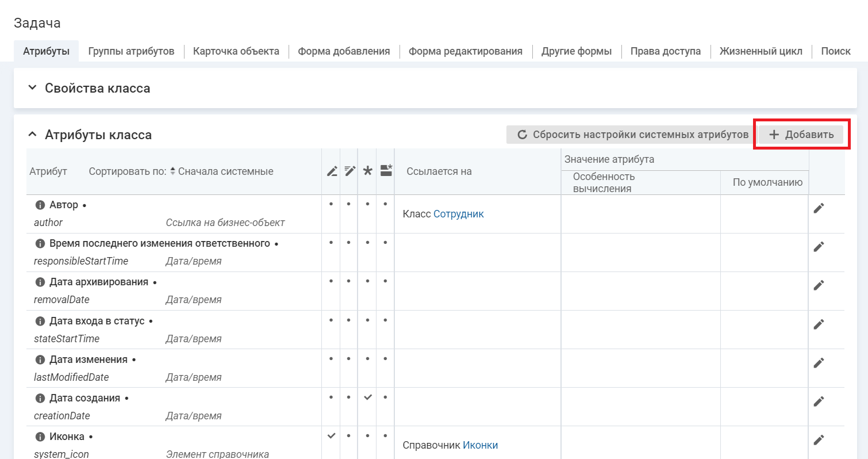Screen dimensions: 868x459
Task: Edit the Дата архивирования attribute row
Action: pos(819,285)
